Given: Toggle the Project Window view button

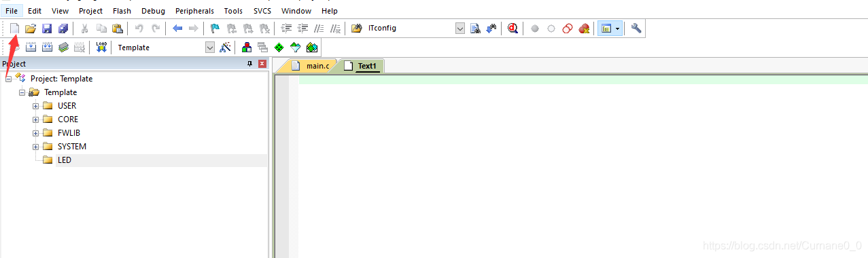Looking at the screenshot, I should tap(606, 29).
